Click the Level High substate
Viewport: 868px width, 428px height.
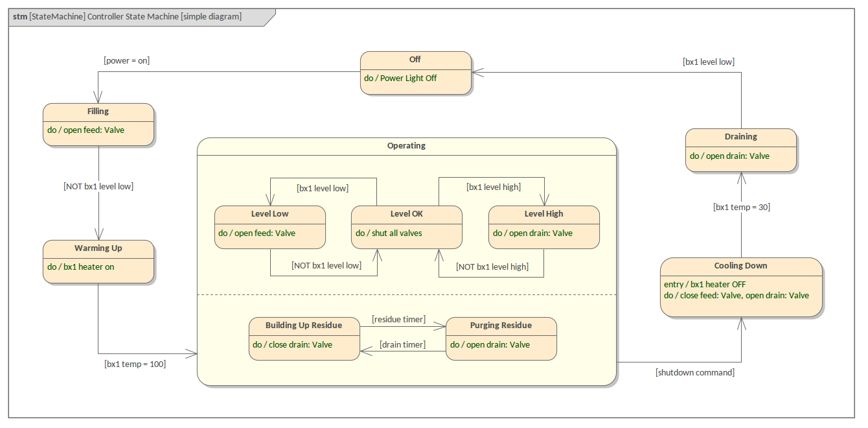coord(543,228)
